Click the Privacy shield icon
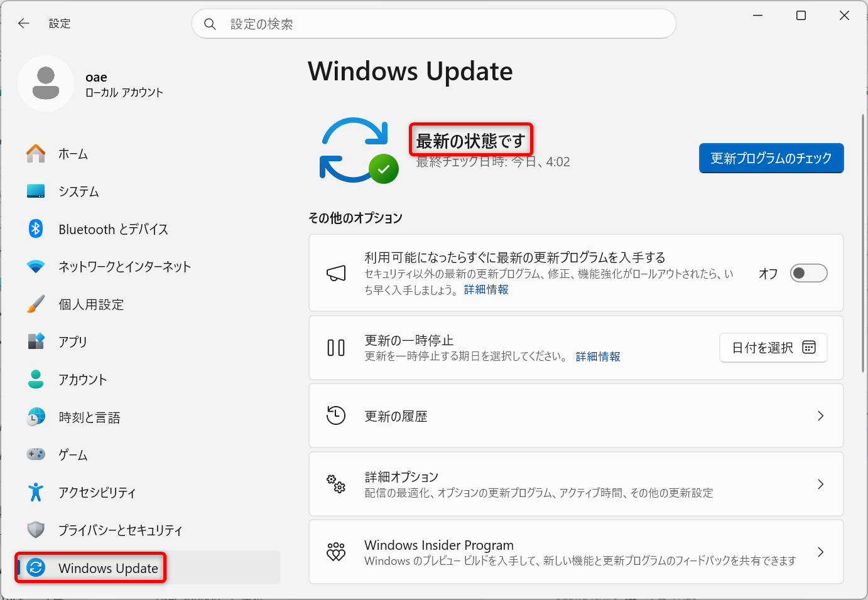Image resolution: width=868 pixels, height=600 pixels. click(x=36, y=530)
